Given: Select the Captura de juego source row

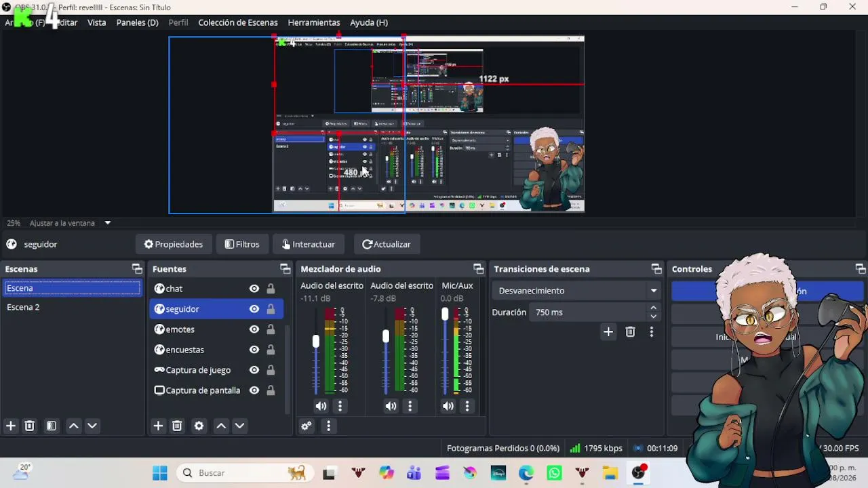Looking at the screenshot, I should pos(216,370).
